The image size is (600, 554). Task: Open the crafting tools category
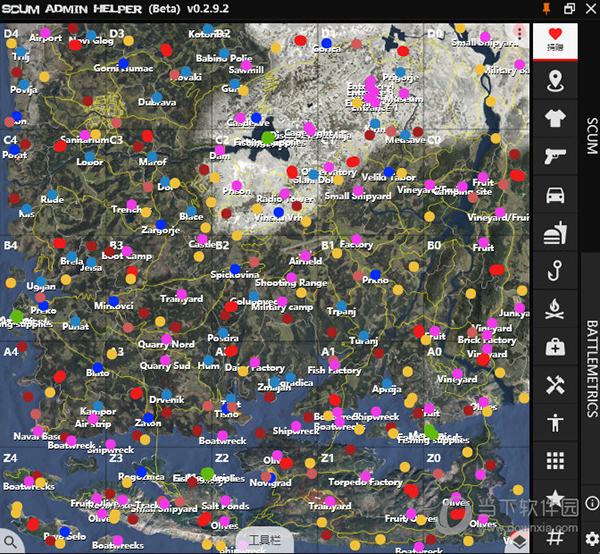click(555, 384)
